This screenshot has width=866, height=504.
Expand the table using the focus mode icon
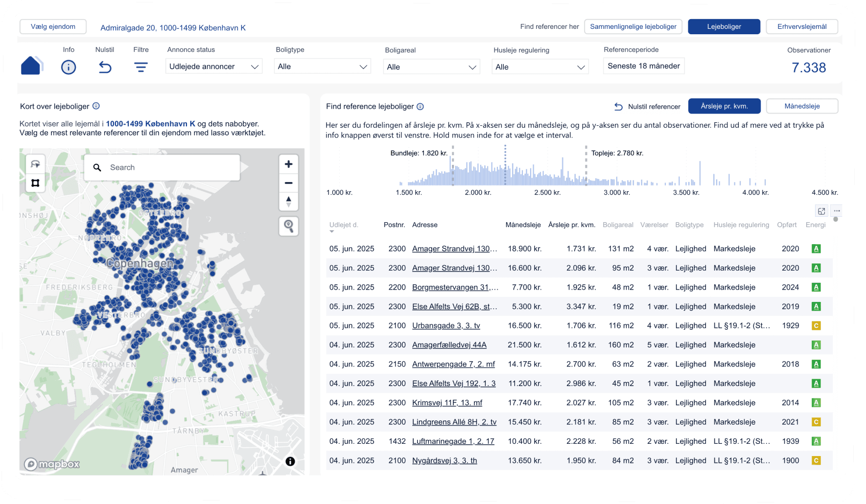point(821,211)
